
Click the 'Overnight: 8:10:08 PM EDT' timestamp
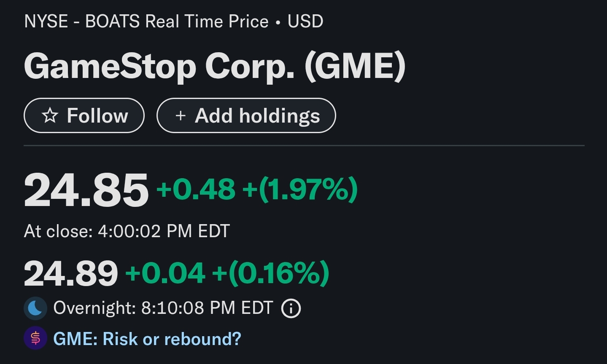[x=163, y=308]
